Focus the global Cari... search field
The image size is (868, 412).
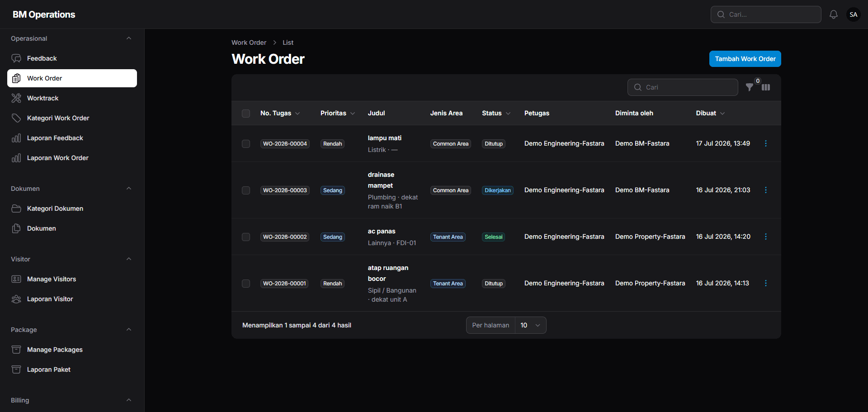click(766, 14)
